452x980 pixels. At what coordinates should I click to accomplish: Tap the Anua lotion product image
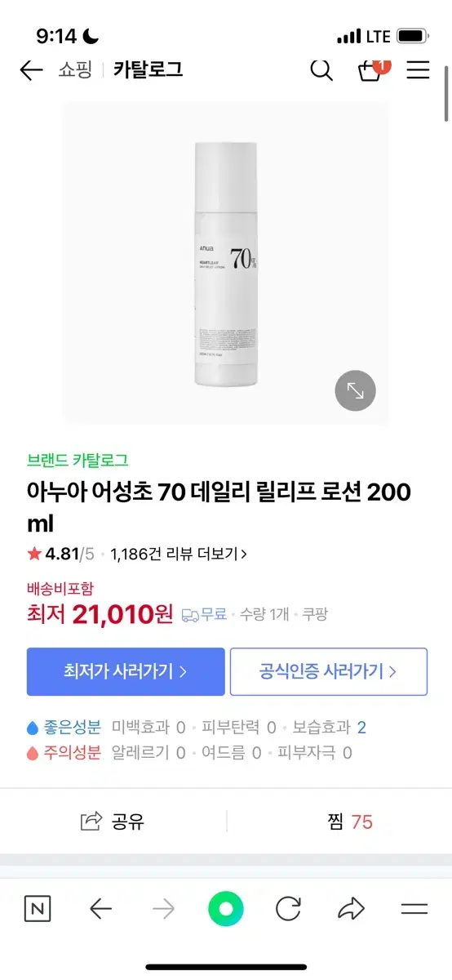226,264
